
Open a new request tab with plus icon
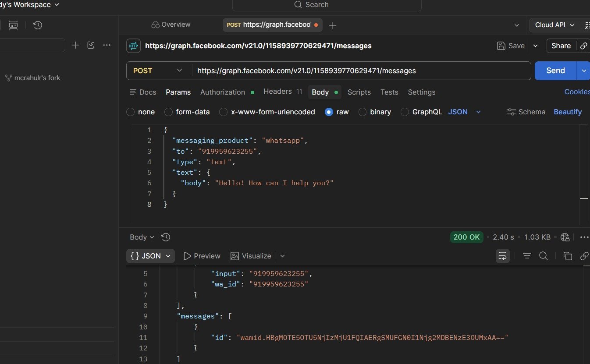coord(332,25)
